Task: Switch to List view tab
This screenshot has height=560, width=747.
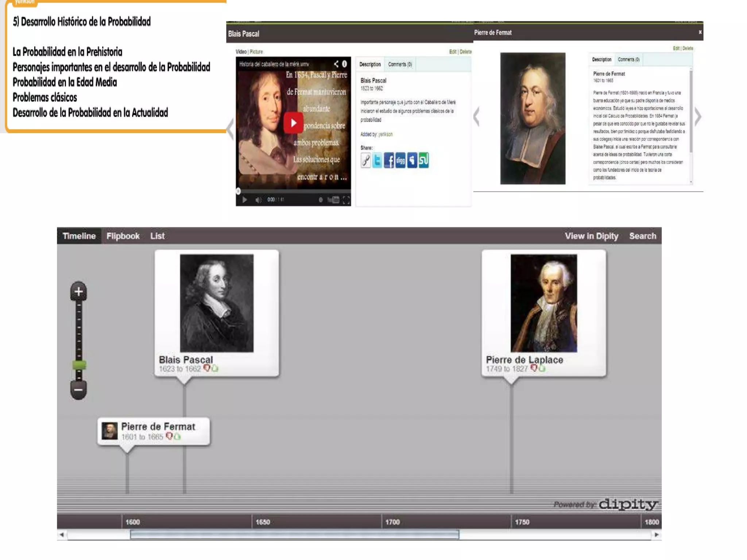Action: [x=157, y=236]
